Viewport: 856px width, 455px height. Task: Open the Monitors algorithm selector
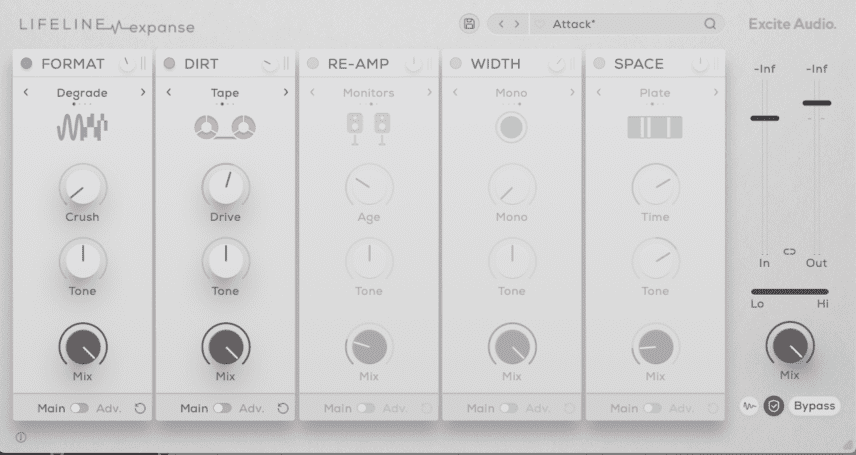click(x=368, y=93)
